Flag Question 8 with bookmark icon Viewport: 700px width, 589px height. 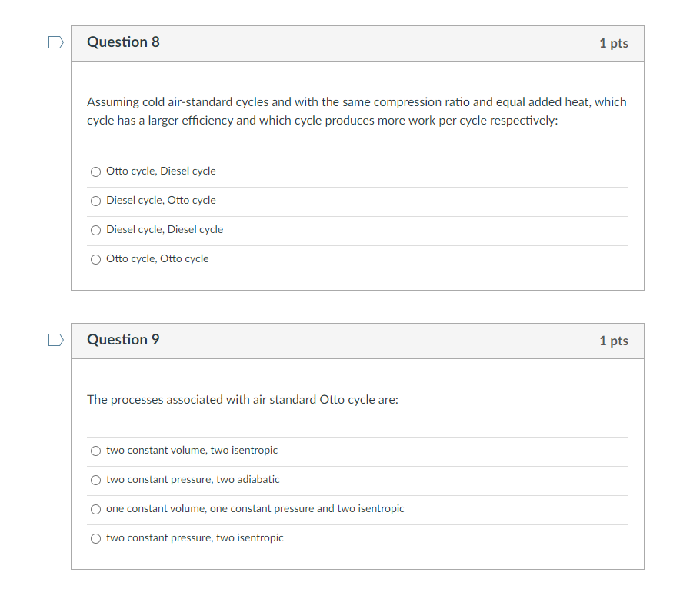click(x=56, y=42)
